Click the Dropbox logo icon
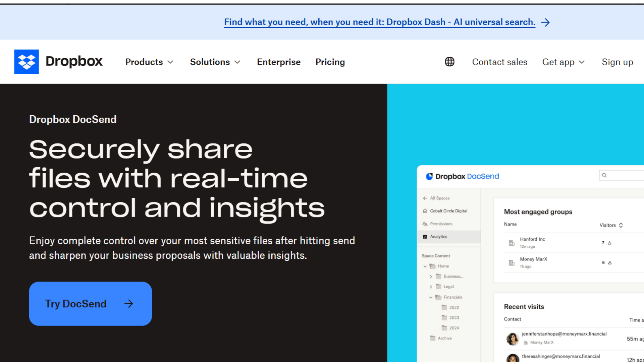This screenshot has width=644, height=362. pos(26,62)
